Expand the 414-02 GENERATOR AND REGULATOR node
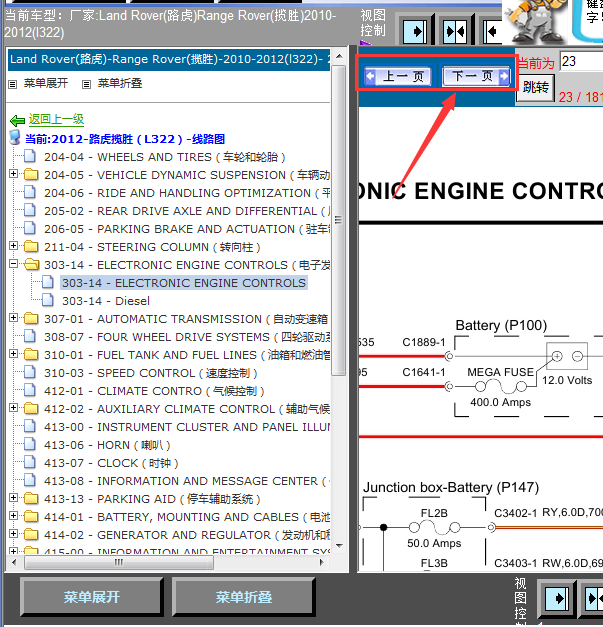 point(13,533)
